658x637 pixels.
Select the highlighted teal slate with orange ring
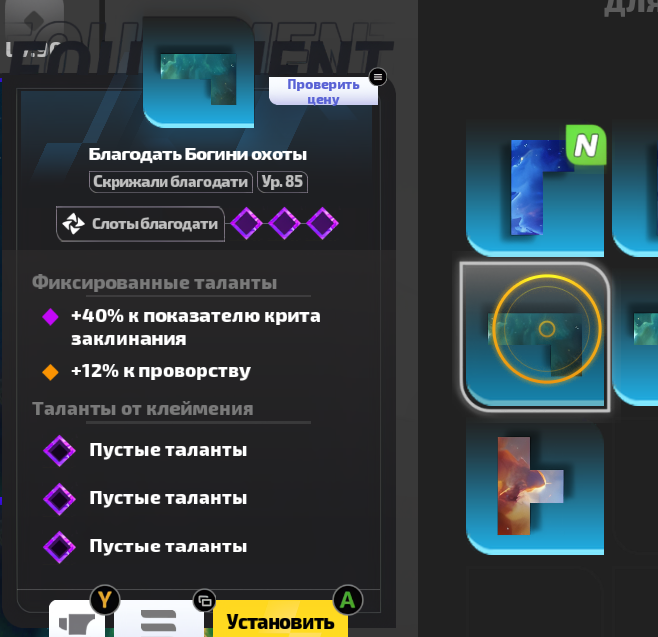pyautogui.click(x=535, y=337)
